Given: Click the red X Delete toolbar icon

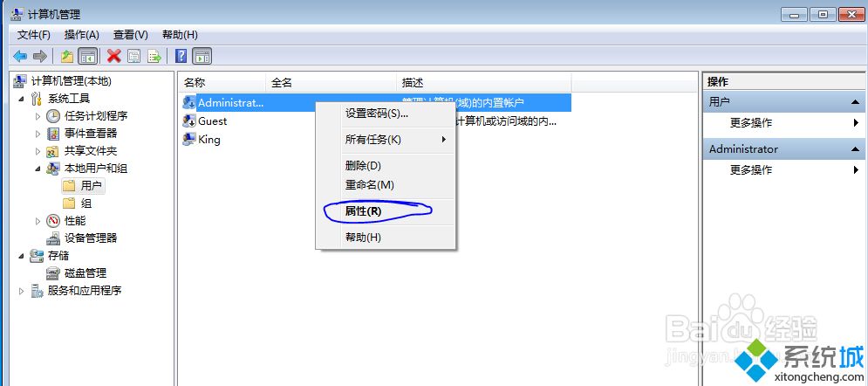Looking at the screenshot, I should tap(114, 56).
